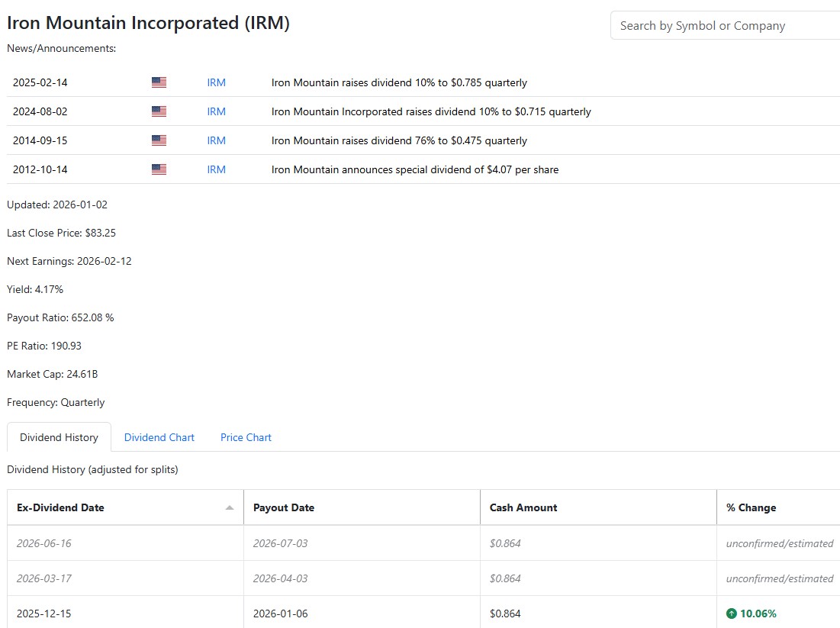Click the $0.785 quarterly dividend raise headline
The width and height of the screenshot is (840, 628).
(399, 82)
